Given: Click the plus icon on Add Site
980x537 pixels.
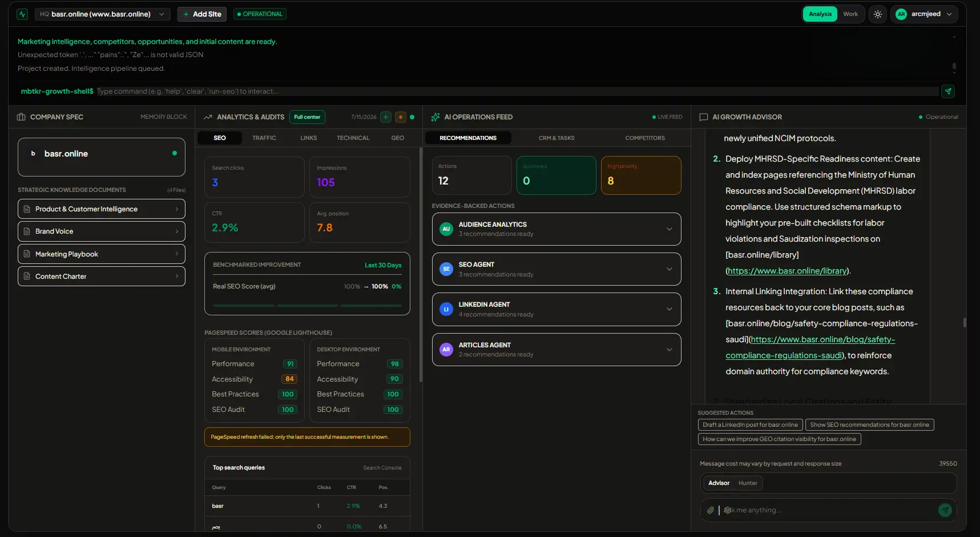Looking at the screenshot, I should pos(186,14).
